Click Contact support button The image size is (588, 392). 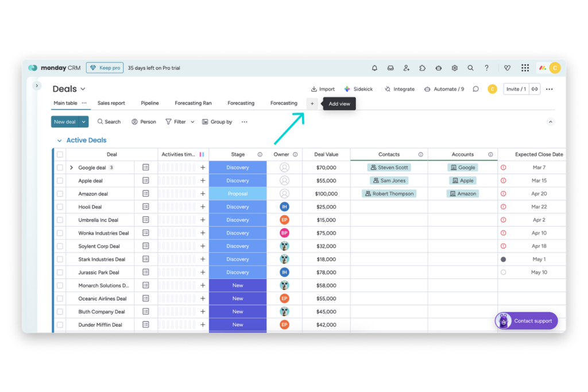coord(526,321)
